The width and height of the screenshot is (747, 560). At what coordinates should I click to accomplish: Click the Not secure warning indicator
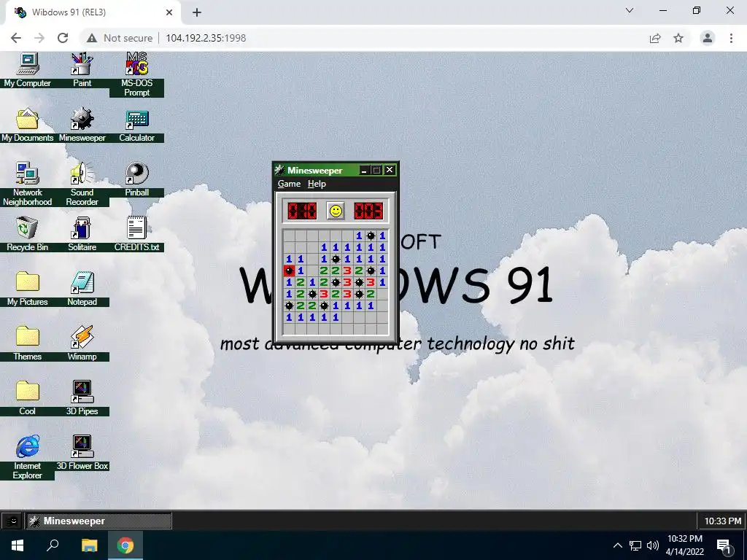(x=120, y=38)
